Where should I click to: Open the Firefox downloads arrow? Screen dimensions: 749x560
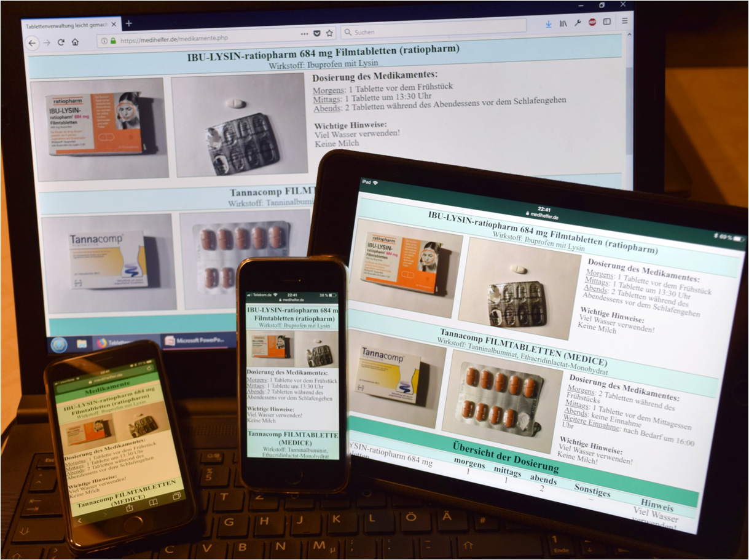[x=549, y=24]
